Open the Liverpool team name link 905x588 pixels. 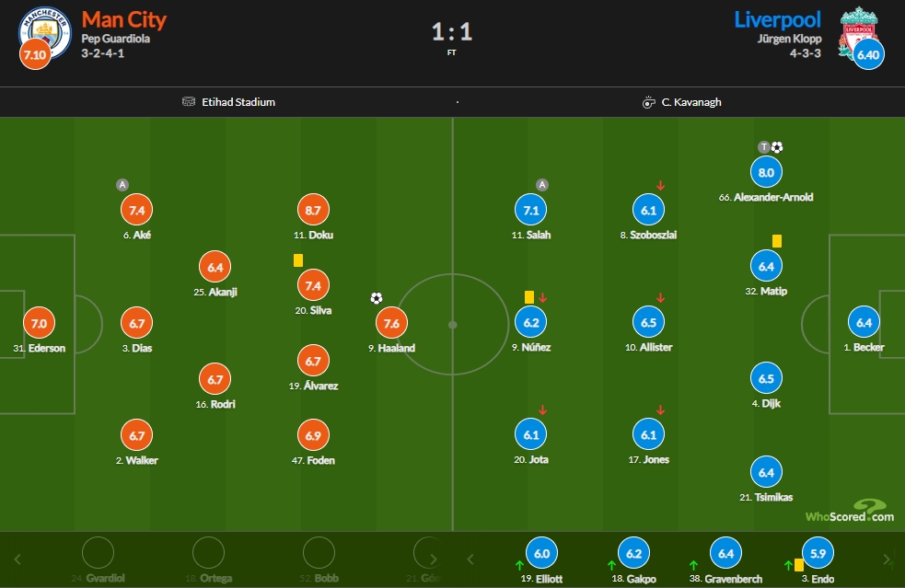coord(777,19)
